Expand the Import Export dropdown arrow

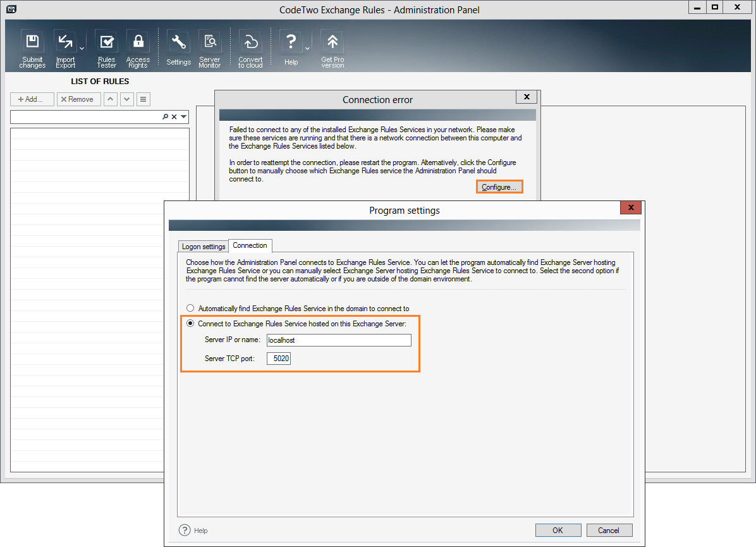coord(82,49)
